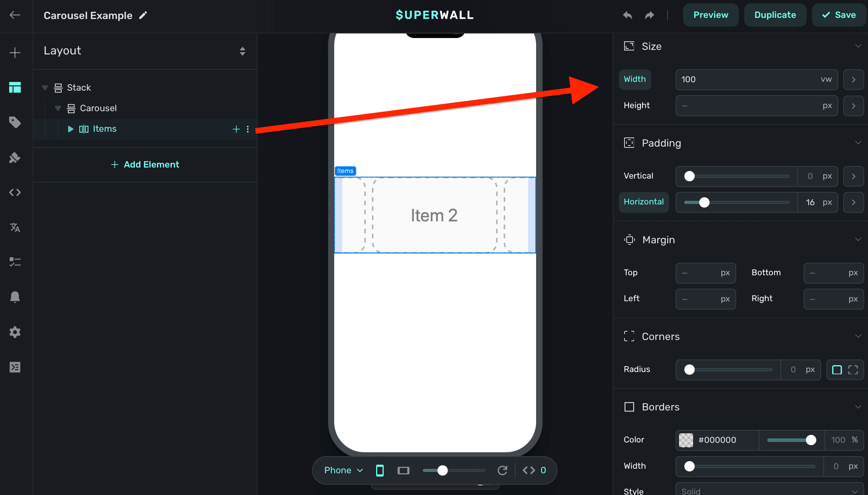Open the code brackets sidebar icon
This screenshot has height=495, width=868.
click(x=15, y=192)
